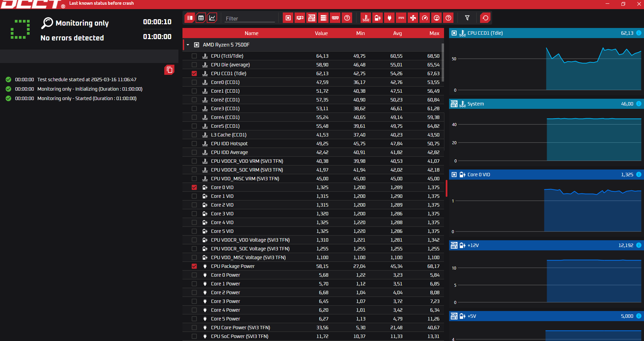Click the sensor Filter text field
644x341 pixels.
click(250, 19)
